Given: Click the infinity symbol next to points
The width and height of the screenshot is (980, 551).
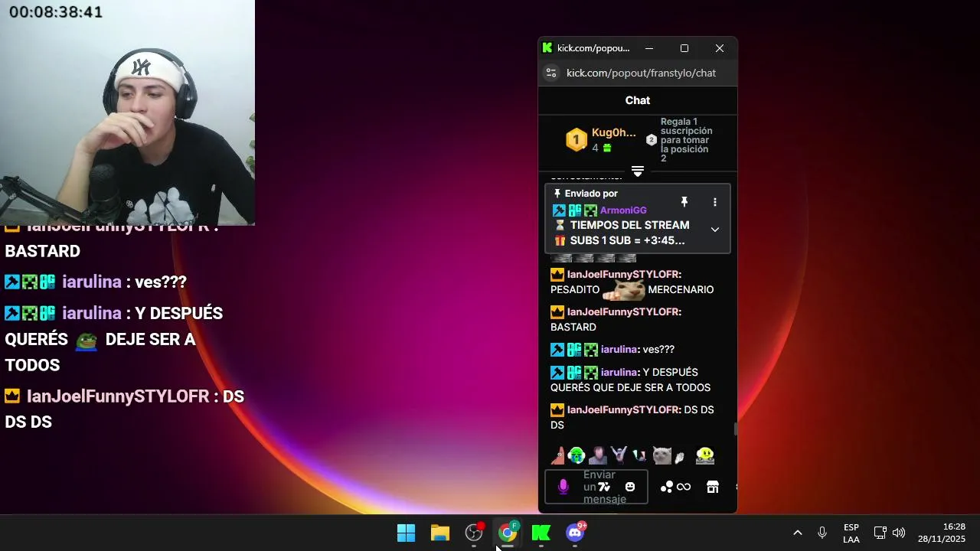Looking at the screenshot, I should (684, 487).
